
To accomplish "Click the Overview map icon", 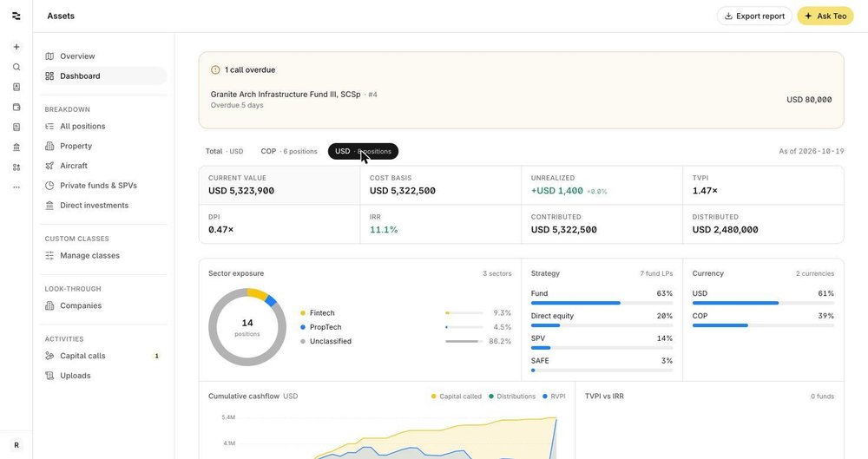I will tap(49, 56).
